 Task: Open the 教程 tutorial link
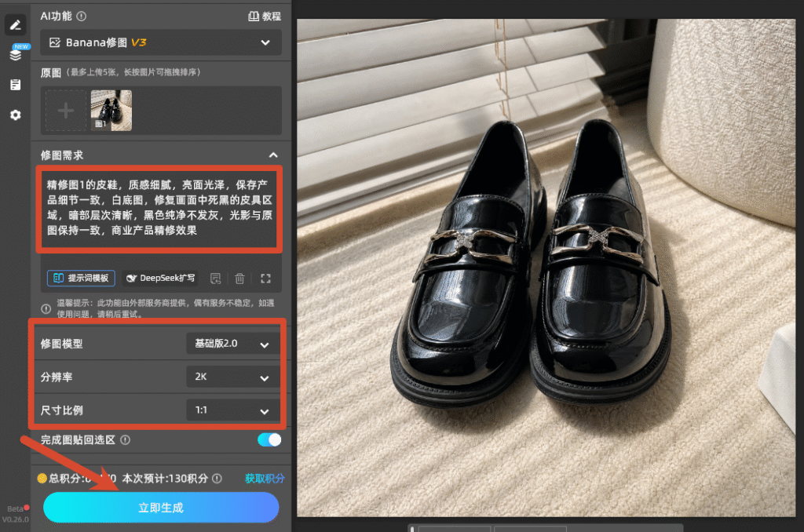click(265, 16)
